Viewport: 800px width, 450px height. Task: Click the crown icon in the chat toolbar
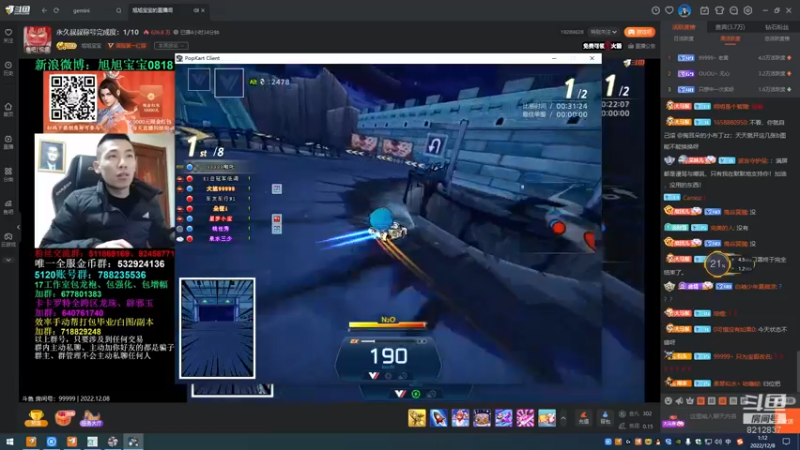(x=690, y=401)
